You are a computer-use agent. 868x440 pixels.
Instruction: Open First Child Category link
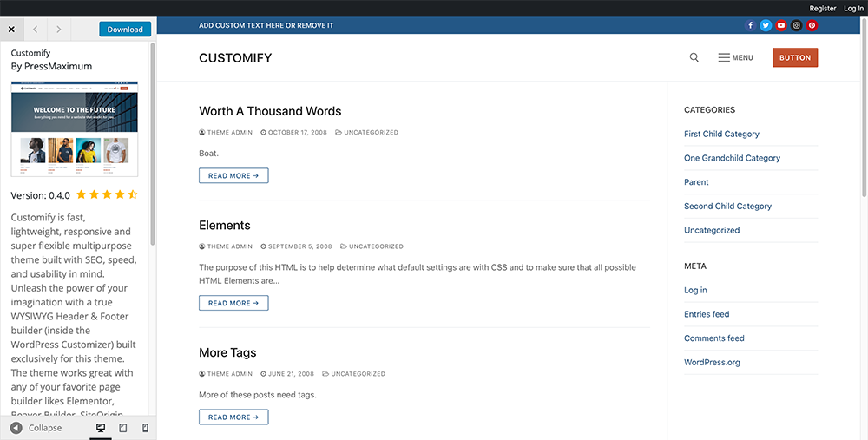point(721,134)
